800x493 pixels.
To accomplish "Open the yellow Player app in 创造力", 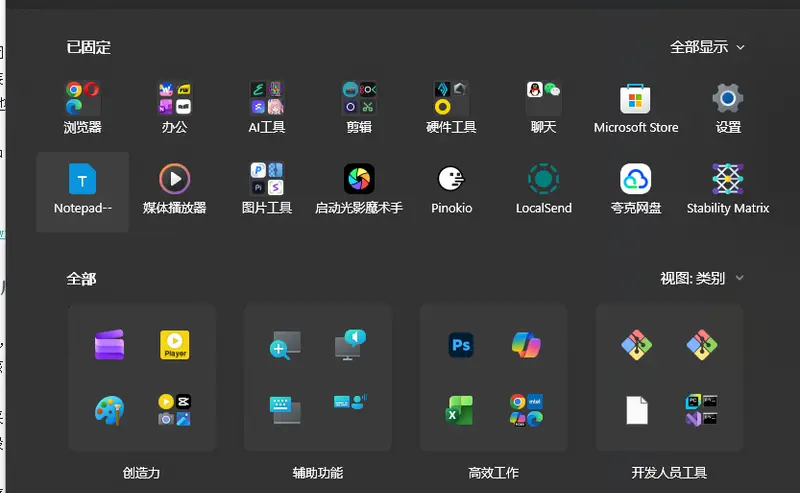I will (x=174, y=345).
